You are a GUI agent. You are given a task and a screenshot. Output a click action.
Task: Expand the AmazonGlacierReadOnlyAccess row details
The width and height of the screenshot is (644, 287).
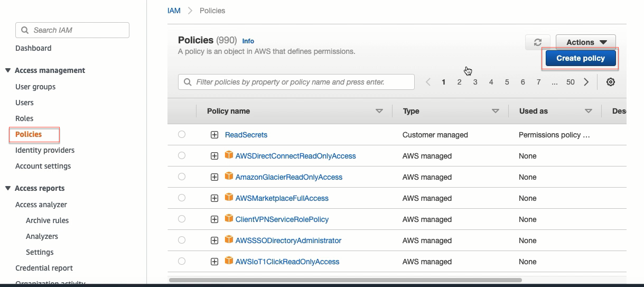point(214,177)
